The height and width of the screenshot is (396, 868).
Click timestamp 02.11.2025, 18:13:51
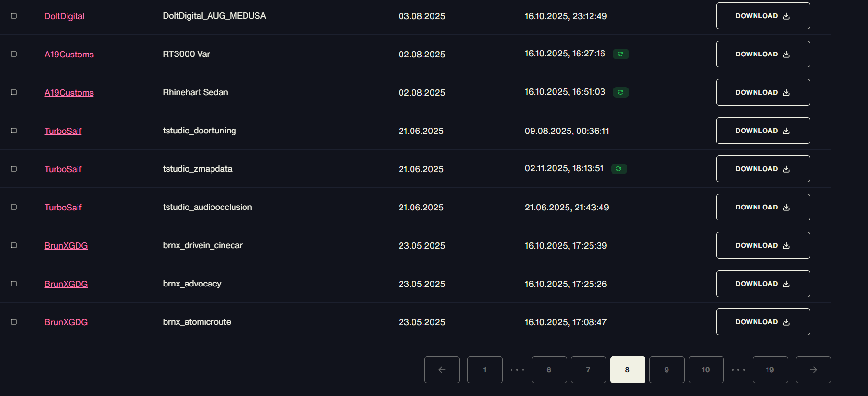[564, 168]
